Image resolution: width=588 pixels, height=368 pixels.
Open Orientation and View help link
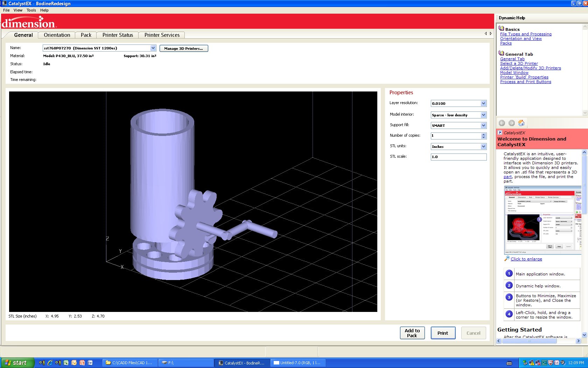[x=521, y=39]
